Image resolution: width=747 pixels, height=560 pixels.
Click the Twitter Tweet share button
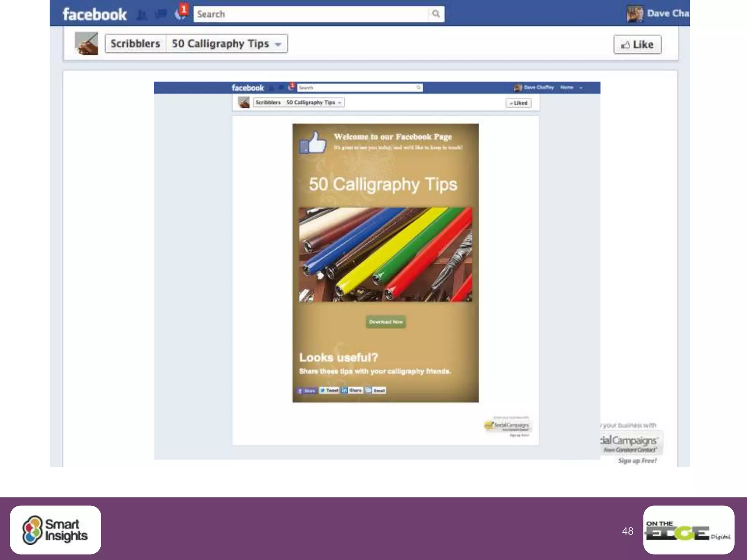point(329,390)
